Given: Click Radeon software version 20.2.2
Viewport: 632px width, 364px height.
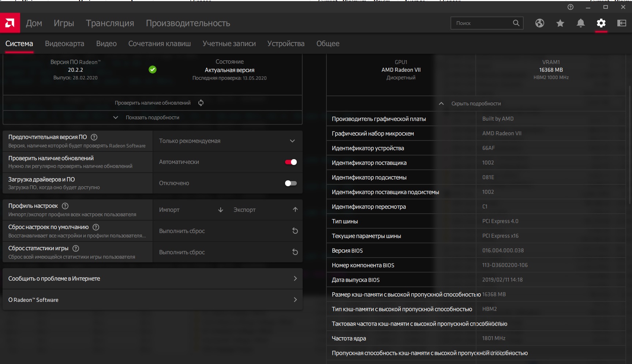Looking at the screenshot, I should click(75, 70).
